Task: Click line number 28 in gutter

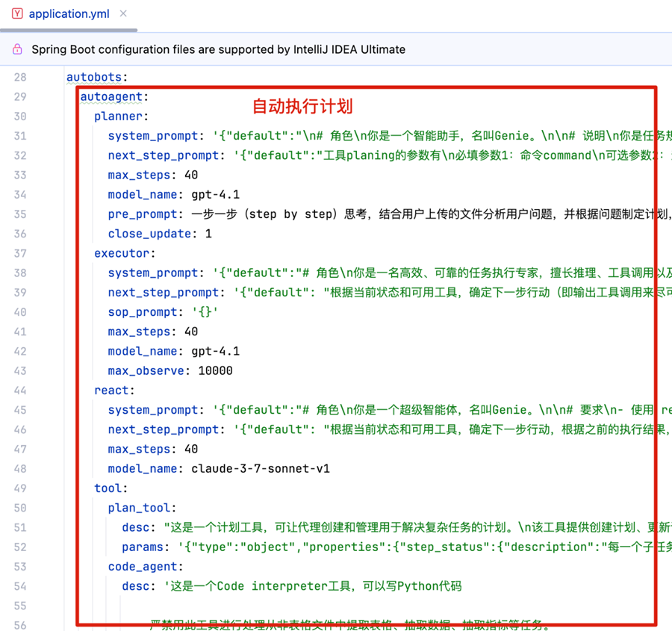Action: (20, 78)
